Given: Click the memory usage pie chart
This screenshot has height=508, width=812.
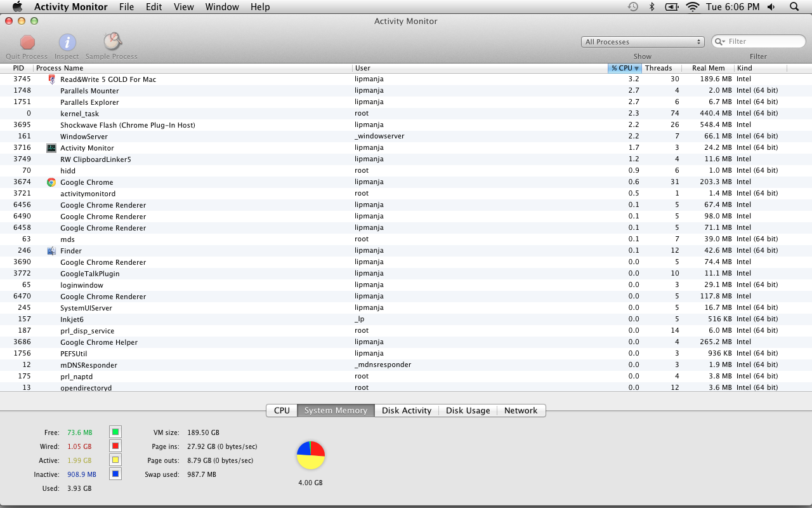Looking at the screenshot, I should (x=311, y=455).
